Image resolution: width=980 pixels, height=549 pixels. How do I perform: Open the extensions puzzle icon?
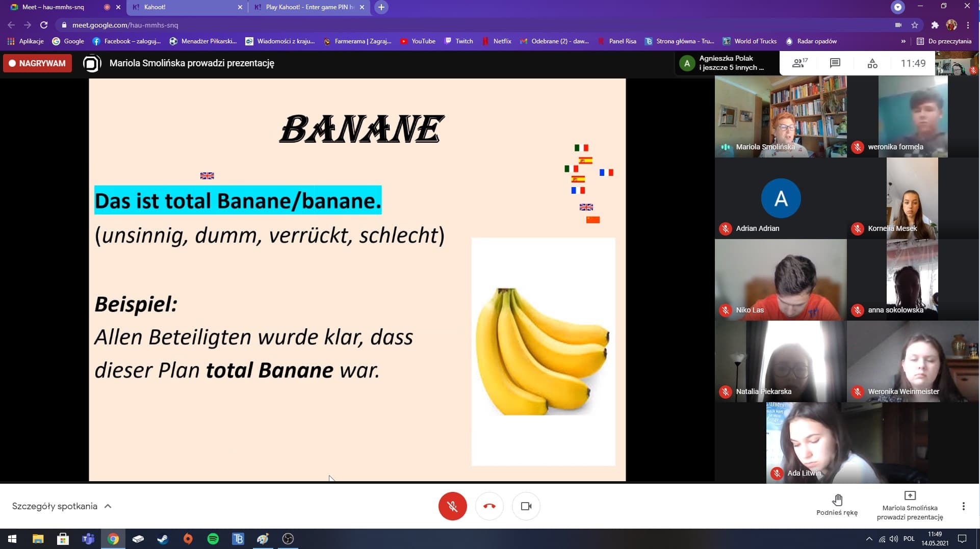[x=935, y=25]
